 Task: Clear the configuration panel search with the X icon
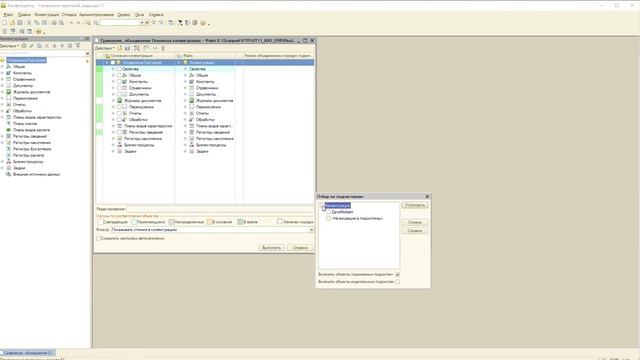[87, 53]
